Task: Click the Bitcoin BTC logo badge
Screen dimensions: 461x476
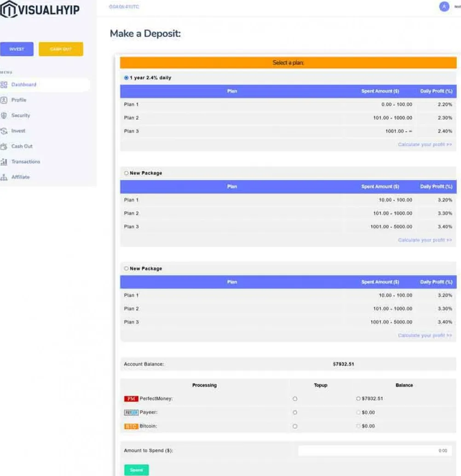Action: 131,426
